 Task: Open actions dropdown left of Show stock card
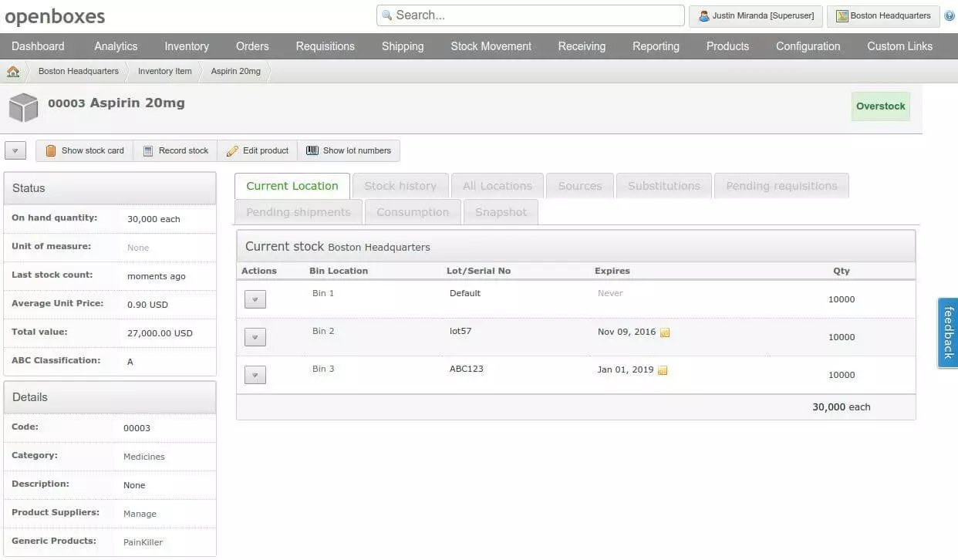pyautogui.click(x=15, y=151)
